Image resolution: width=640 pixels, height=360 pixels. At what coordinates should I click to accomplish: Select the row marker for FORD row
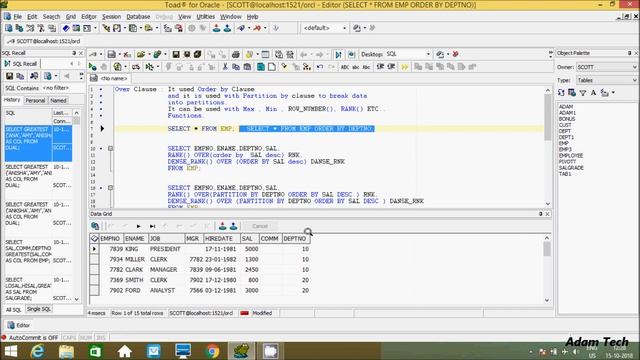click(94, 290)
